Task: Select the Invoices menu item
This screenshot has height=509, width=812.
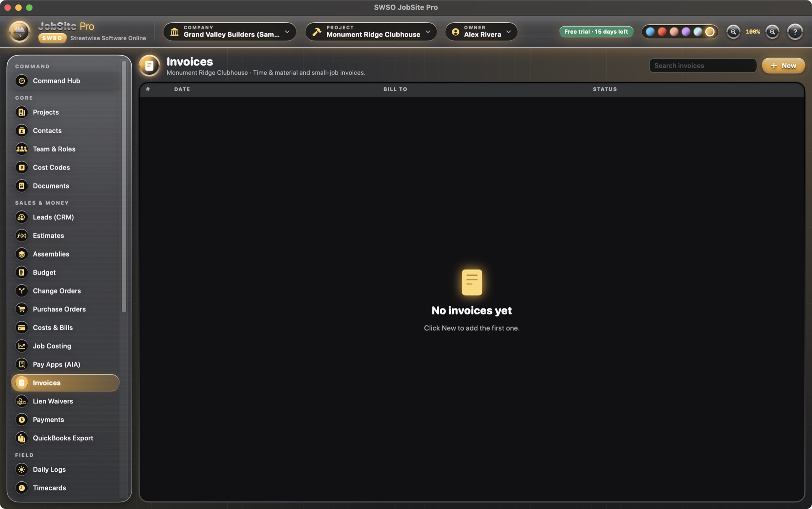Action: [x=65, y=383]
